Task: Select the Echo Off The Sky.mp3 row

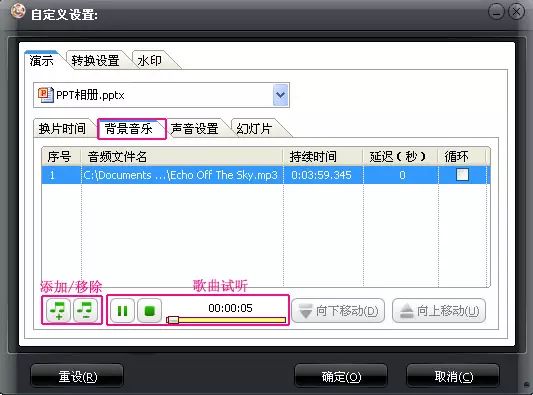Action: point(265,175)
